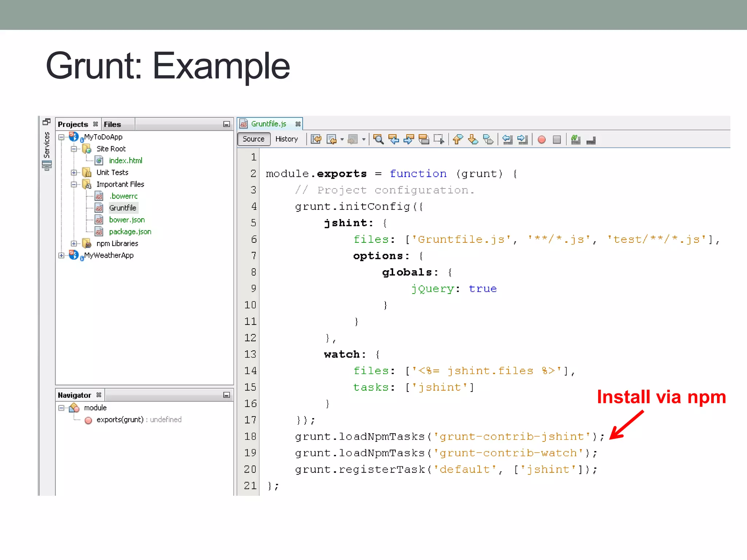Expand the npm Libraries node

point(74,244)
